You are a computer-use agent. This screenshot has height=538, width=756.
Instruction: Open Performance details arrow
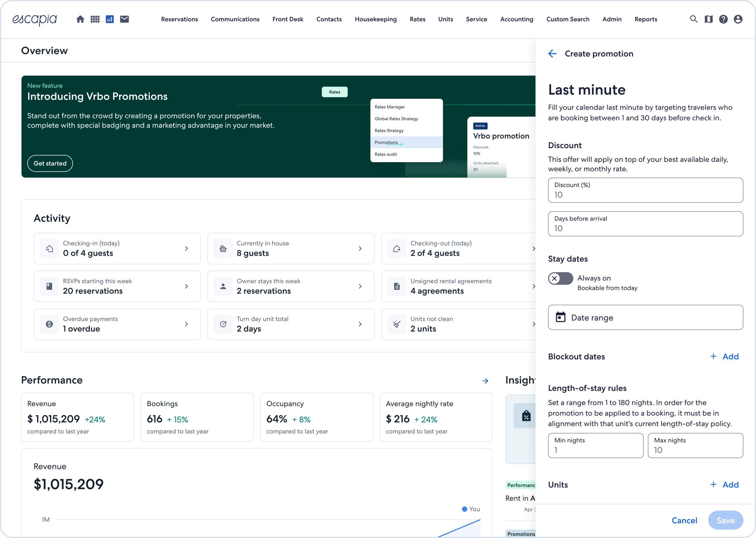click(x=485, y=381)
